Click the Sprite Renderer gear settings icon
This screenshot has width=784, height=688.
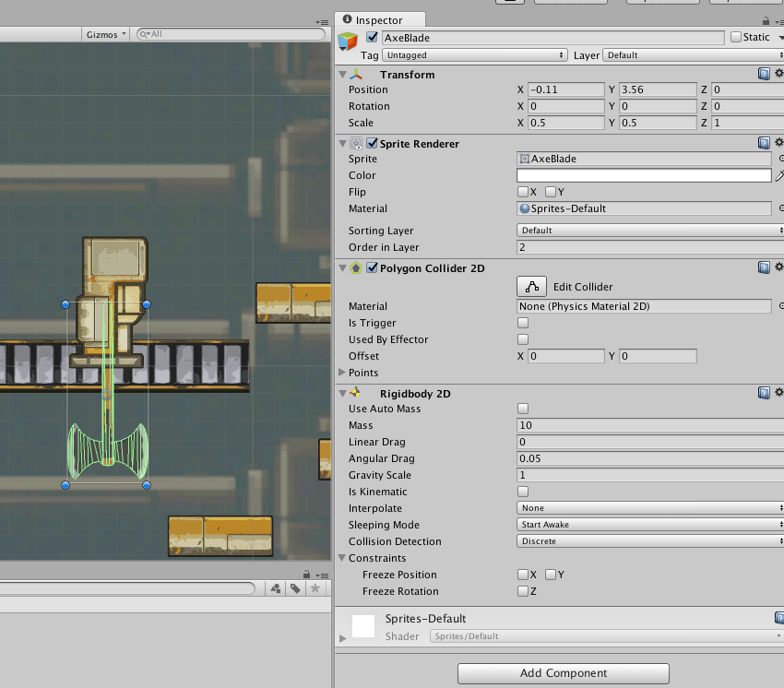coord(779,143)
